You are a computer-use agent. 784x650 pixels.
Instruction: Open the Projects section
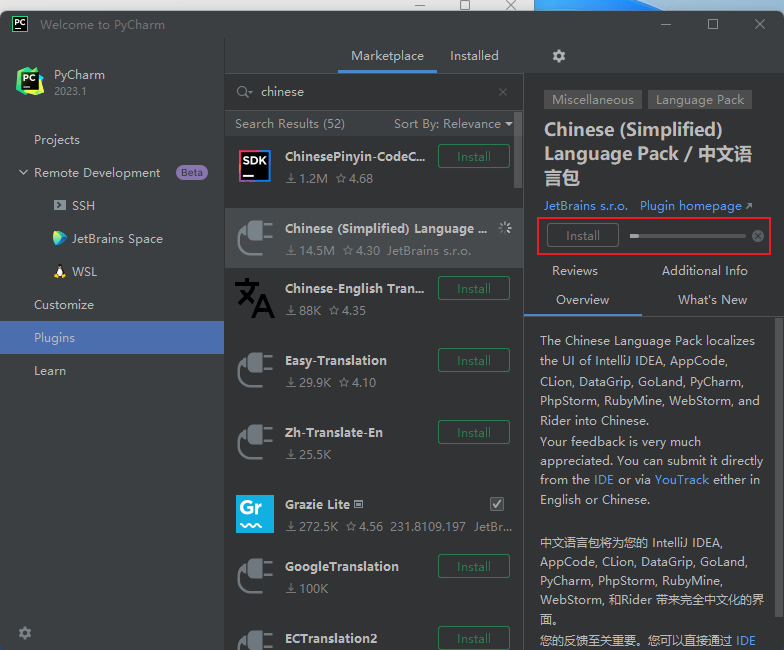(x=57, y=140)
